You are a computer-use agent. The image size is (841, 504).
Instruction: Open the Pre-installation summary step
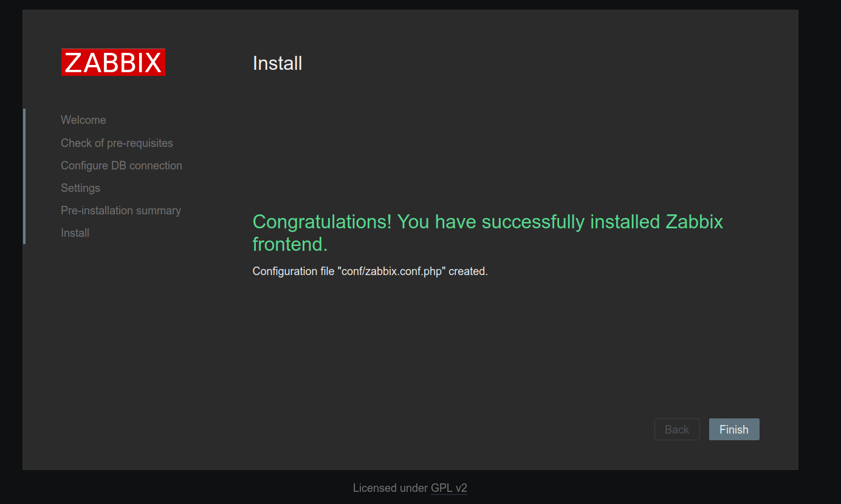pyautogui.click(x=121, y=210)
